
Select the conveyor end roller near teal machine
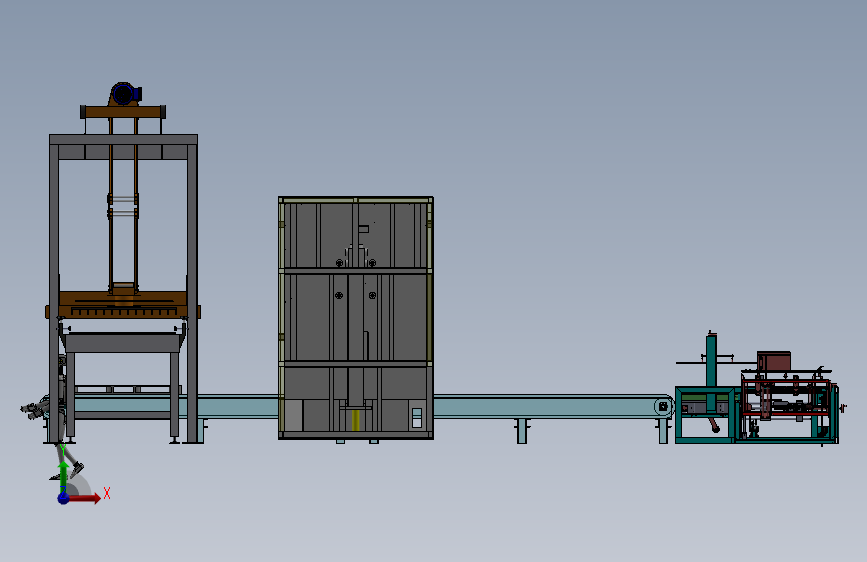[x=664, y=407]
